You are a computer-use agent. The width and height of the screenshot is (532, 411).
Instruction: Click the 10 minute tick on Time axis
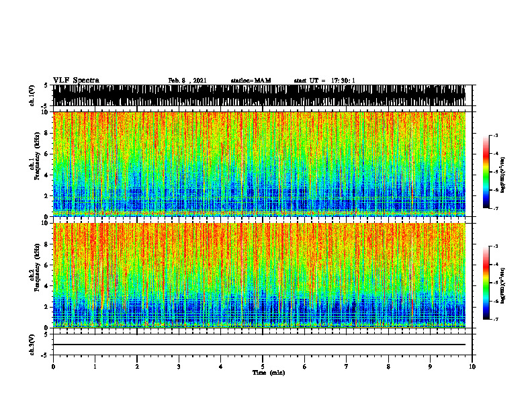472,367
